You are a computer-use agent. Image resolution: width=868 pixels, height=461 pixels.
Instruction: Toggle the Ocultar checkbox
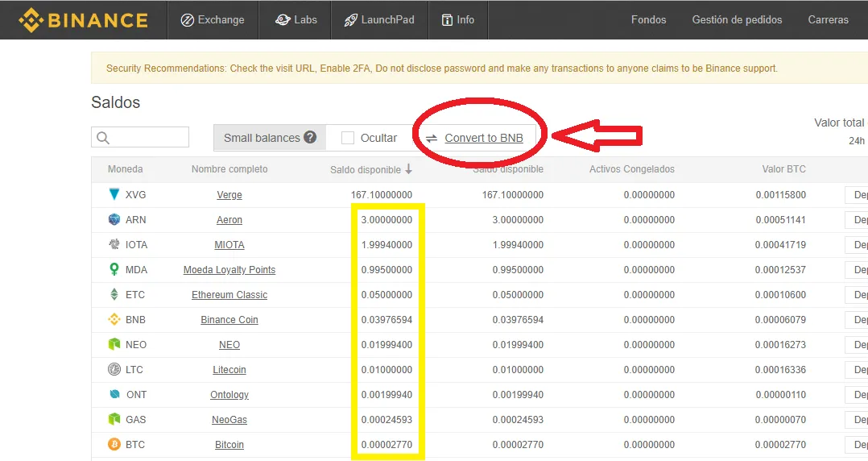[x=348, y=138]
